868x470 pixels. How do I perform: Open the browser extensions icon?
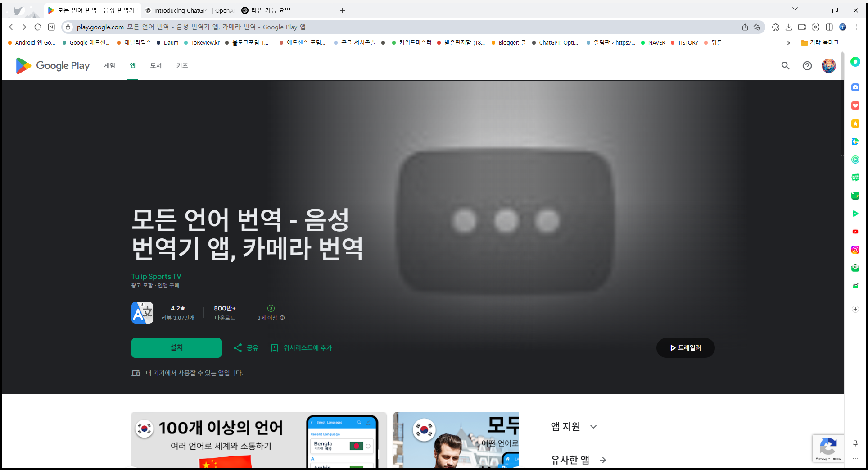pyautogui.click(x=775, y=27)
